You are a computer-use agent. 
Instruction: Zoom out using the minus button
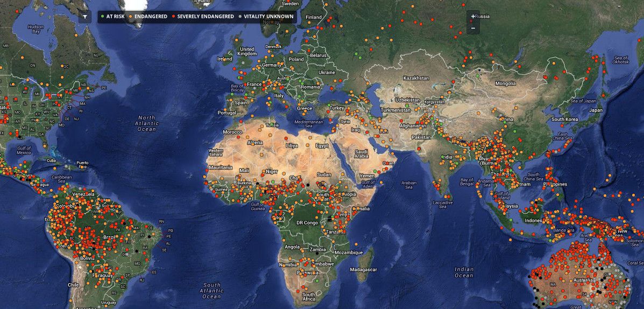click(472, 28)
